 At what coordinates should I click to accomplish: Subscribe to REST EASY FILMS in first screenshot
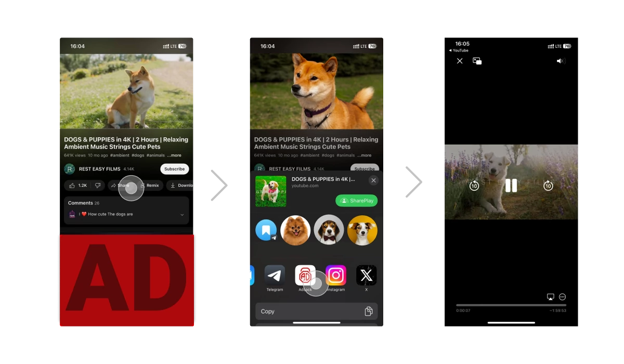[x=175, y=169]
